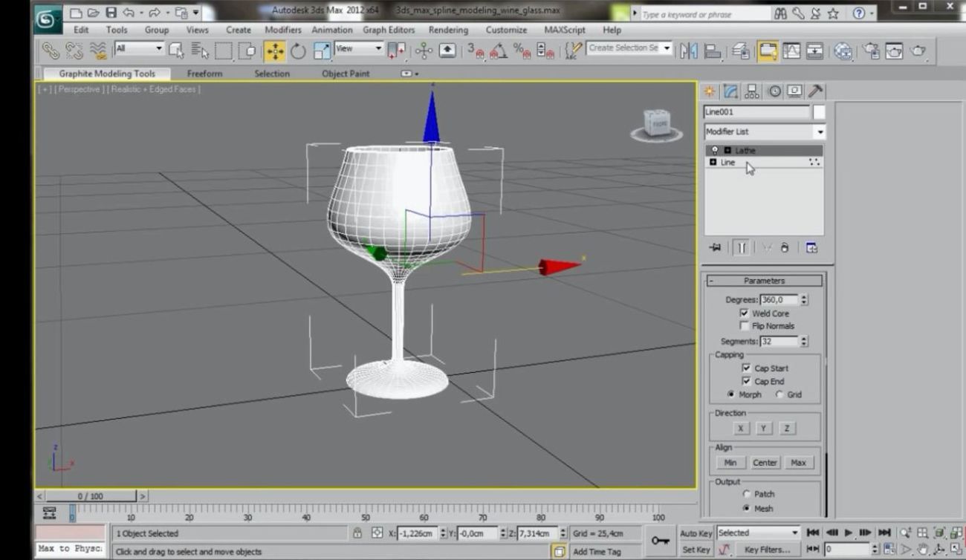Toggle the Lathe modifier lightbulb
The width and height of the screenshot is (966, 560).
(715, 150)
